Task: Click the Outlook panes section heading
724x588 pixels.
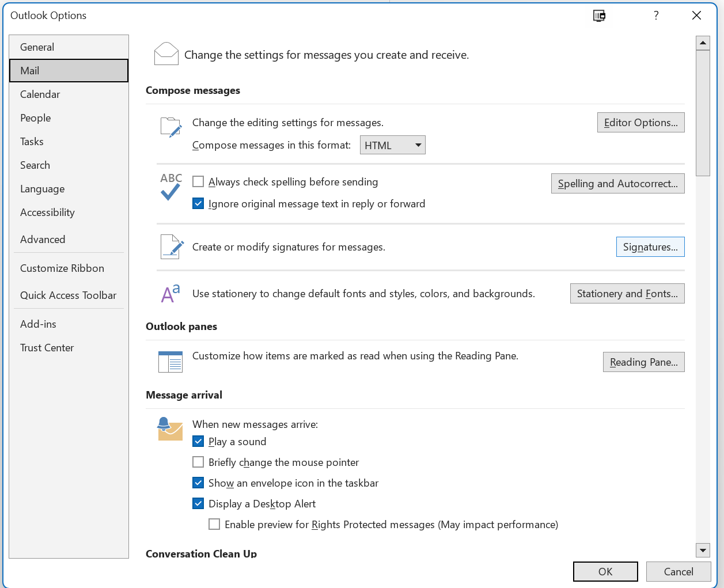Action: coord(181,327)
